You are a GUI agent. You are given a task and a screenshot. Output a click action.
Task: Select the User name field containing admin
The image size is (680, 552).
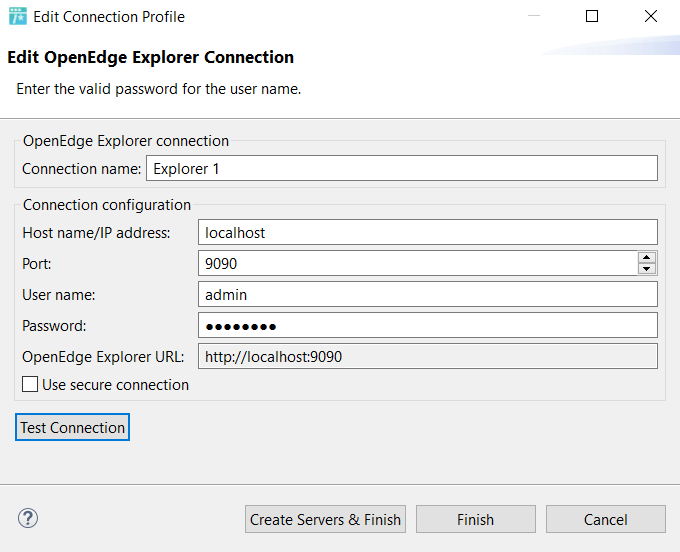point(428,294)
